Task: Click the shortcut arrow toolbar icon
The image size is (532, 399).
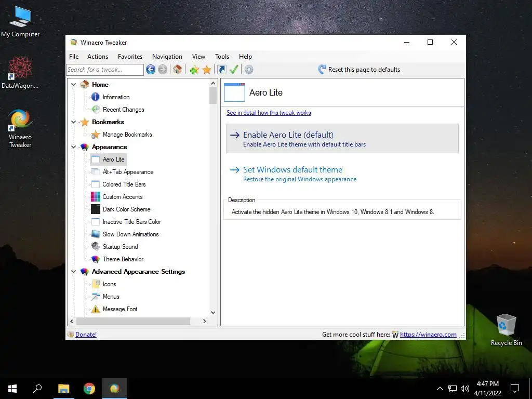Action: coord(221,70)
